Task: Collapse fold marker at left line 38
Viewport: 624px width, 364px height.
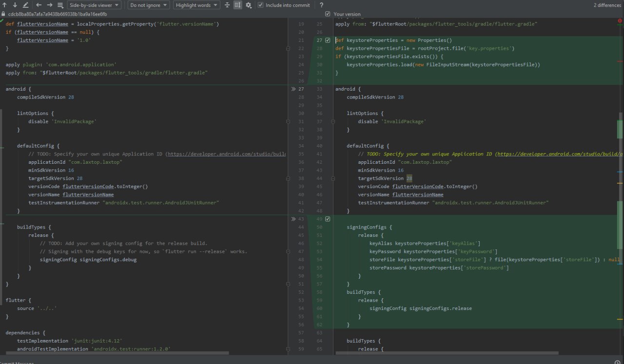Action: [288, 178]
